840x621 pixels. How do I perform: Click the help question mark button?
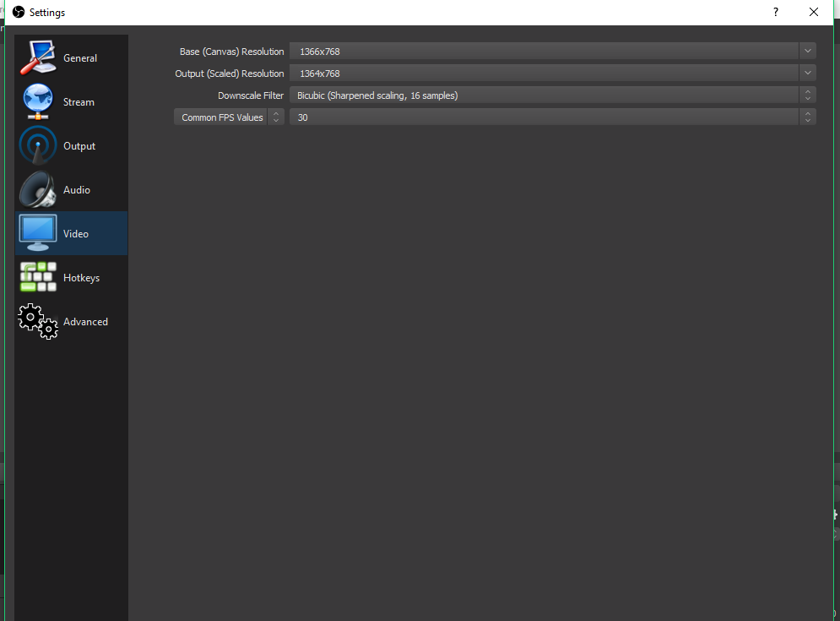click(775, 12)
